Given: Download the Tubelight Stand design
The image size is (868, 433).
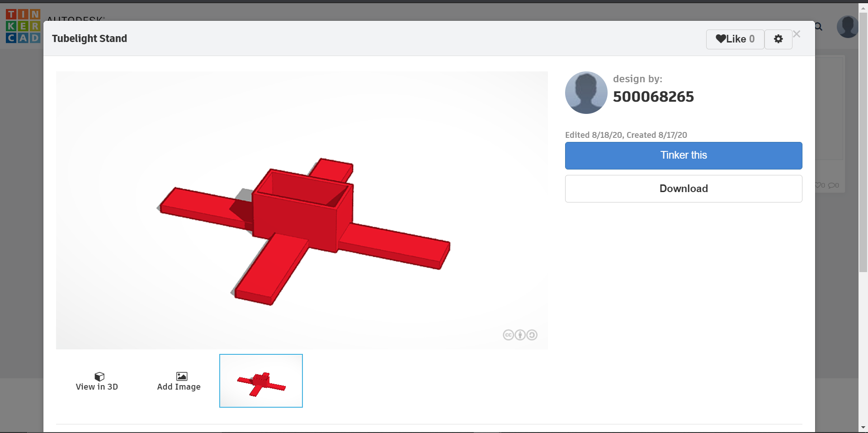Looking at the screenshot, I should pyautogui.click(x=683, y=188).
